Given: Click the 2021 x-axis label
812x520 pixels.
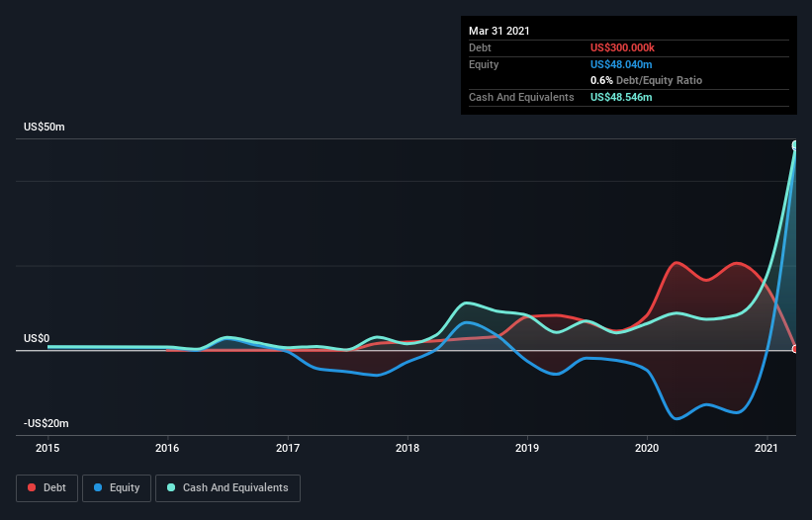Looking at the screenshot, I should (x=767, y=448).
